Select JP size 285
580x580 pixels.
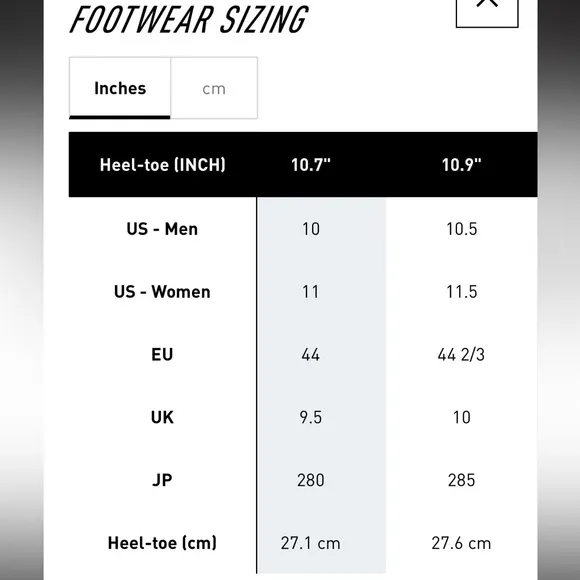tap(462, 480)
